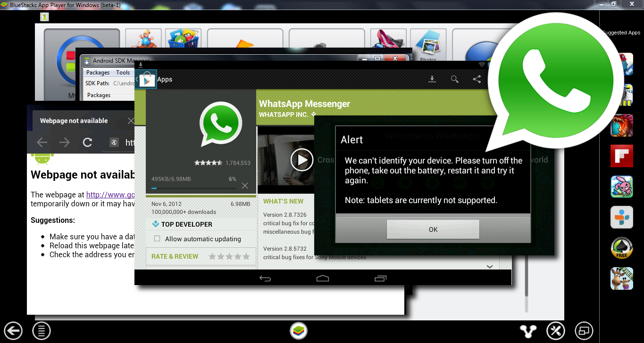This screenshot has height=343, width=644.
Task: Click the browser forward arrow
Action: click(x=65, y=142)
